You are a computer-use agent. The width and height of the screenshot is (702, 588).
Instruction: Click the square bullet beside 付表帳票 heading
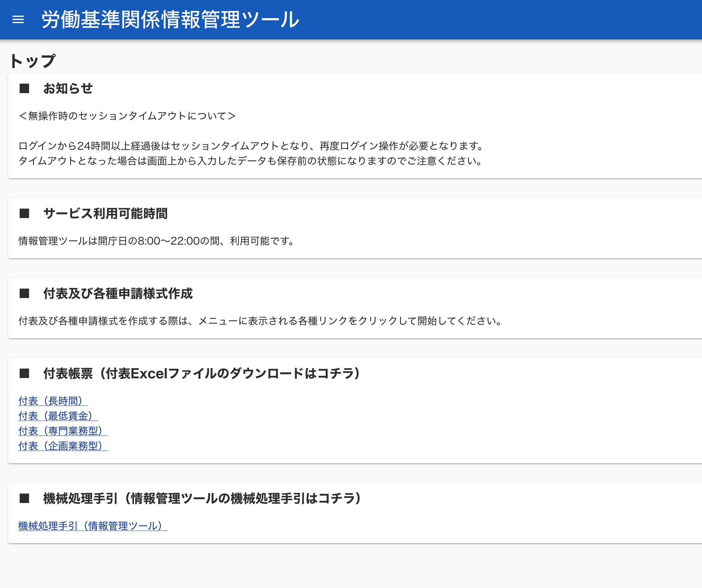coord(24,373)
